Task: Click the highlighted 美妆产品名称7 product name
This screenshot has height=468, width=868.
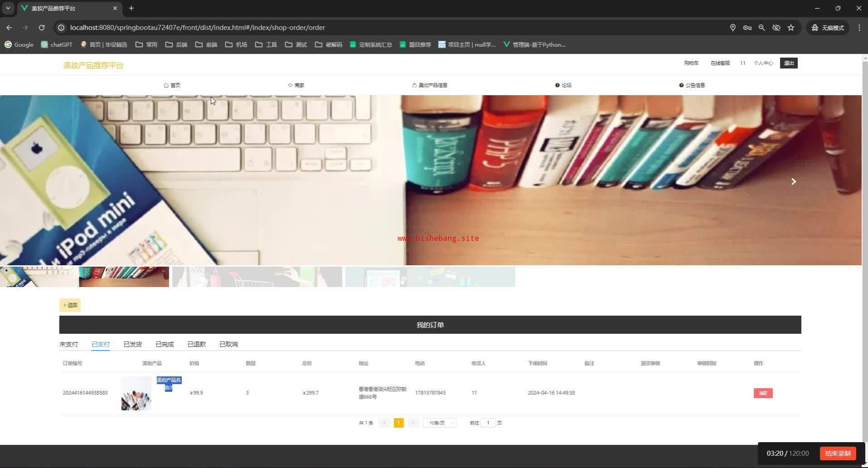Action: click(169, 384)
